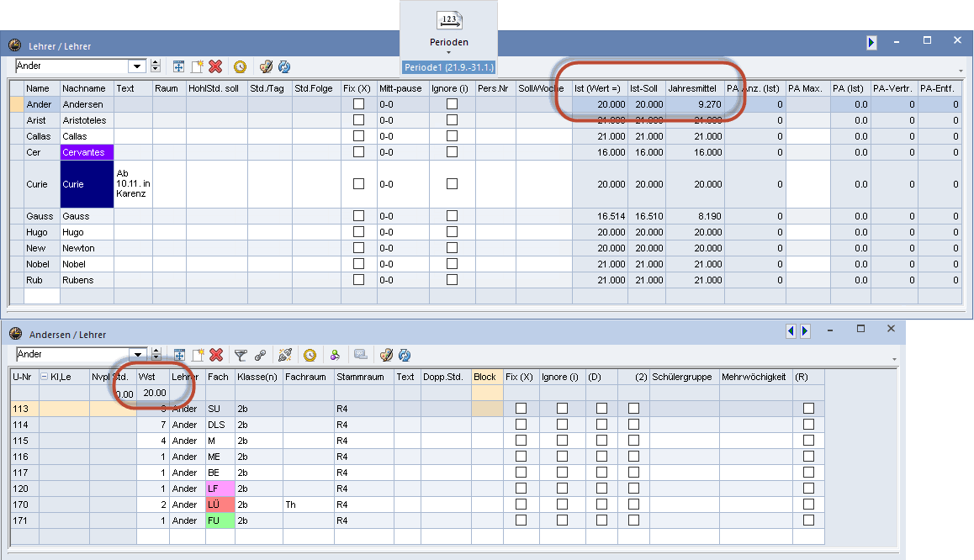Image resolution: width=974 pixels, height=560 pixels.
Task: Tick (D) checkbox for lesson 115
Action: point(601,441)
